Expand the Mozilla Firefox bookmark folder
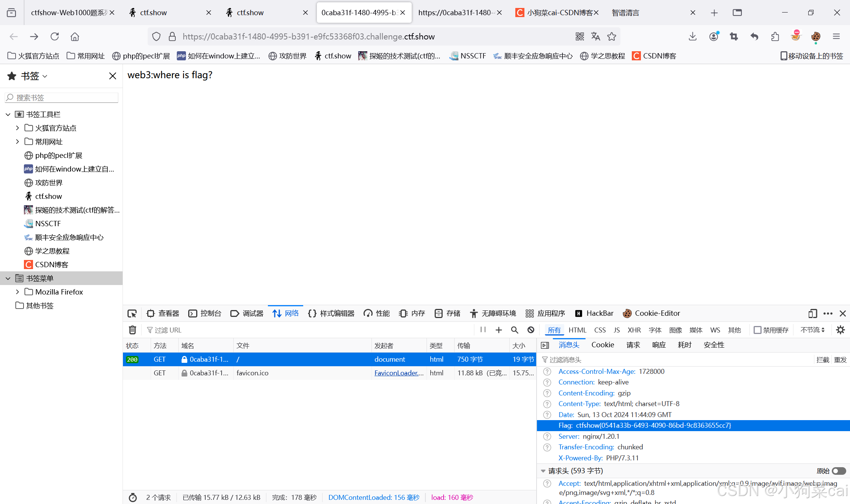850x504 pixels. (x=17, y=292)
